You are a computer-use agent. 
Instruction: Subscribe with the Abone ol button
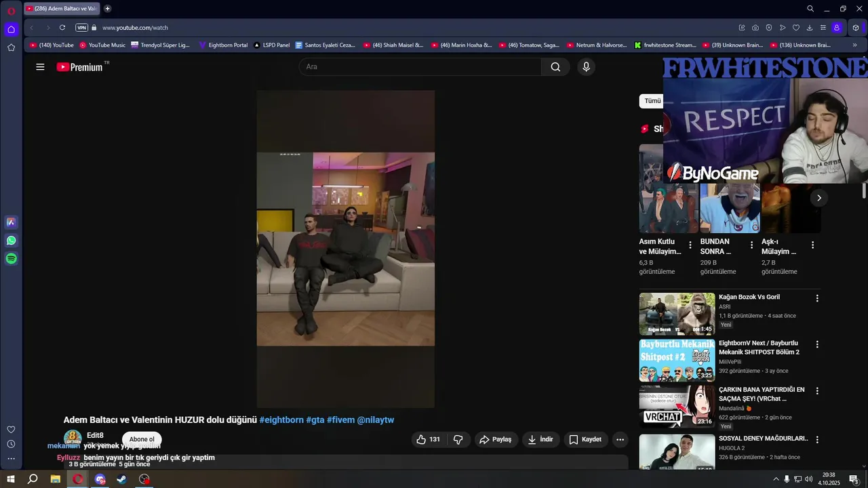click(x=142, y=439)
